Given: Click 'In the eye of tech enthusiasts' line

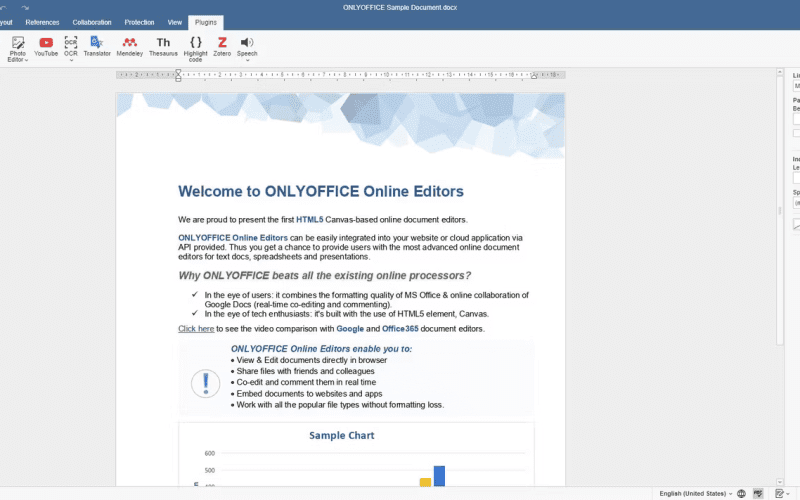Looking at the screenshot, I should [347, 314].
